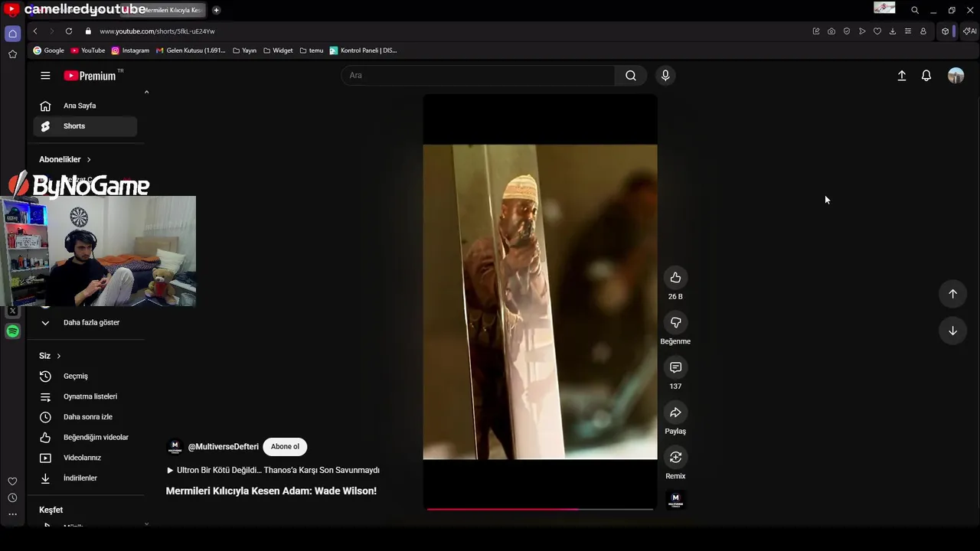980x551 pixels.
Task: Open the Widget bookmark folder
Action: (x=278, y=51)
